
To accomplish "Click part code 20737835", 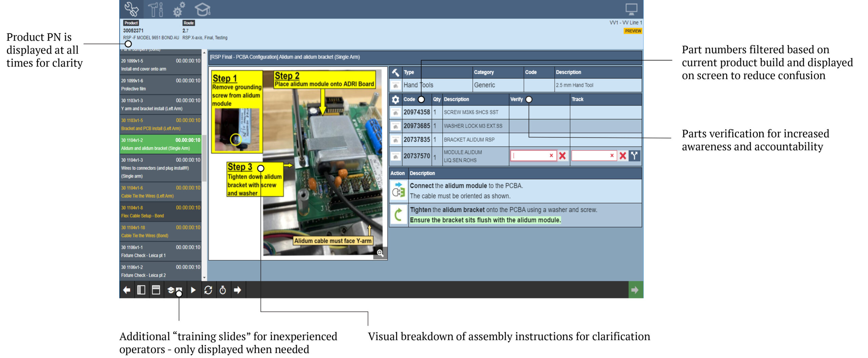I will [x=416, y=140].
